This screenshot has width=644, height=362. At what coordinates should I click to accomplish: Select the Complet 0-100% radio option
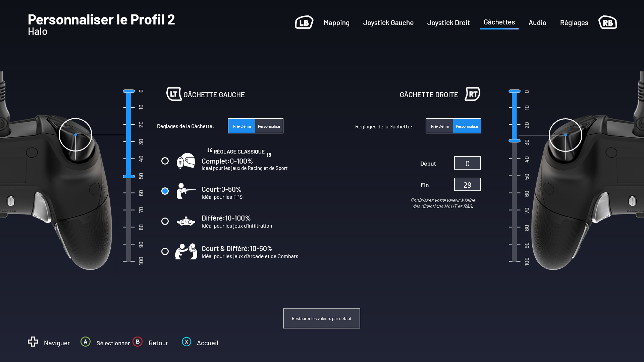(x=165, y=161)
